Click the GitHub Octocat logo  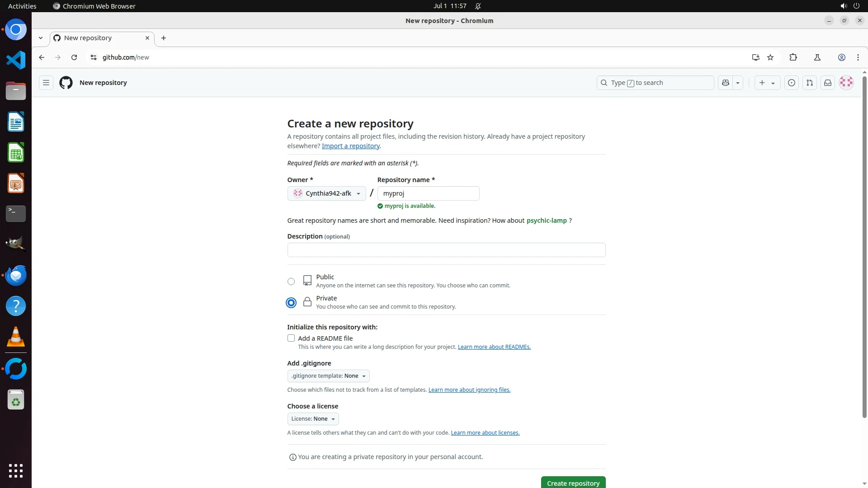point(66,83)
